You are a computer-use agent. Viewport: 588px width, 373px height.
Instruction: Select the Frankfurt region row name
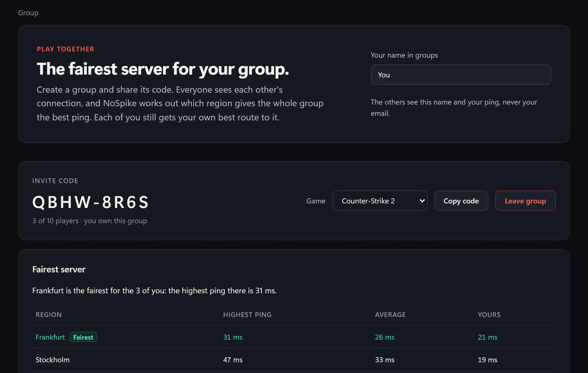tap(50, 337)
